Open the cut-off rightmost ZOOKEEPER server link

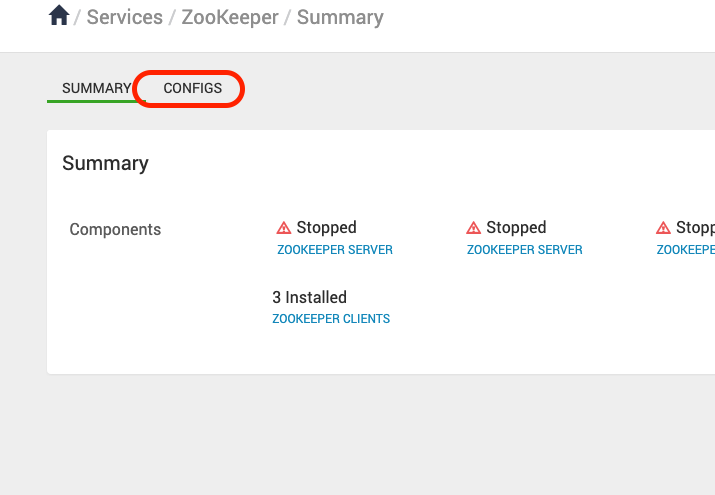686,250
